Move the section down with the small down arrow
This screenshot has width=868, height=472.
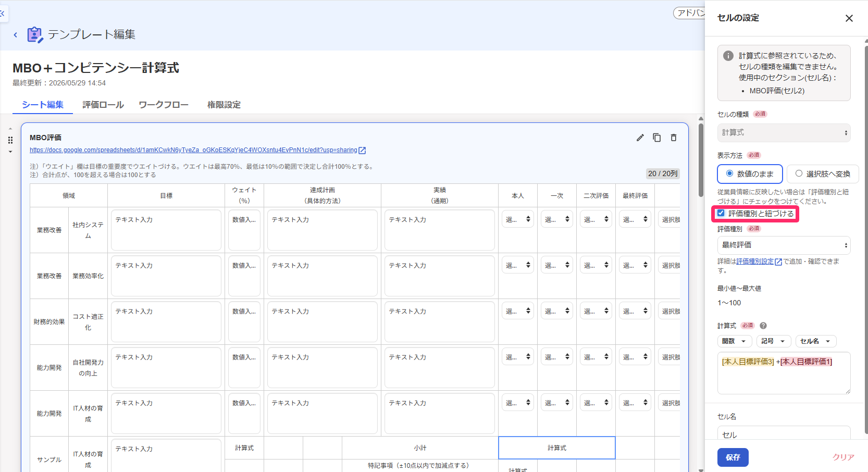click(10, 152)
